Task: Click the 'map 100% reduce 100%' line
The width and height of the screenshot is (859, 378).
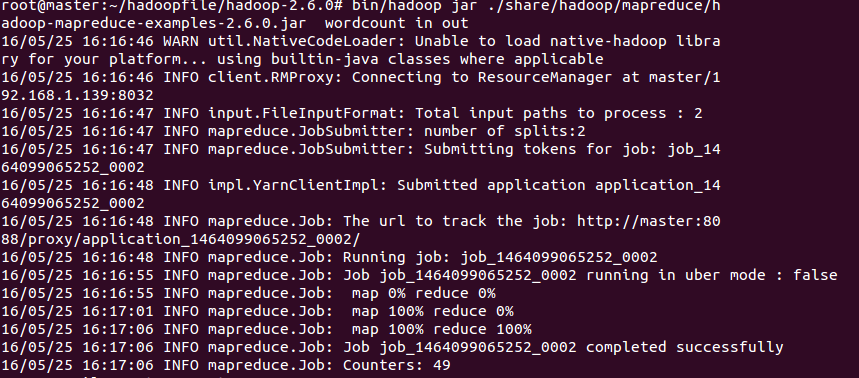Action: tap(442, 329)
